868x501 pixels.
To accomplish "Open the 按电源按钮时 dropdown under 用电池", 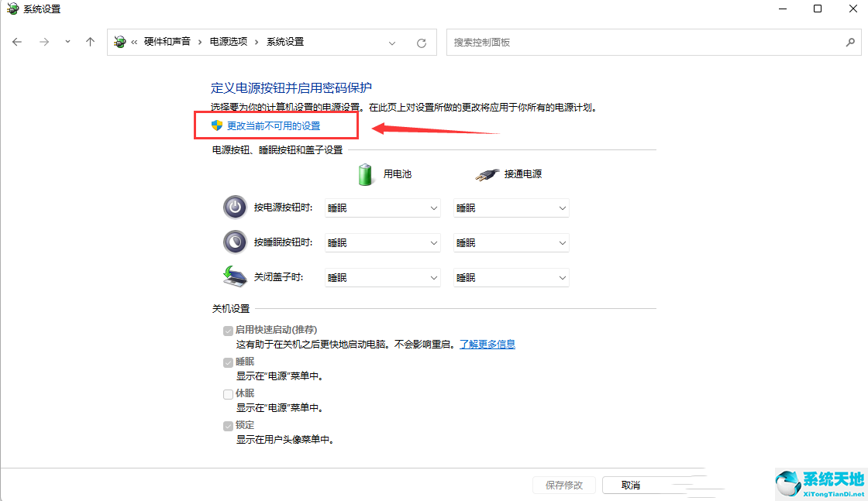I will coord(382,208).
